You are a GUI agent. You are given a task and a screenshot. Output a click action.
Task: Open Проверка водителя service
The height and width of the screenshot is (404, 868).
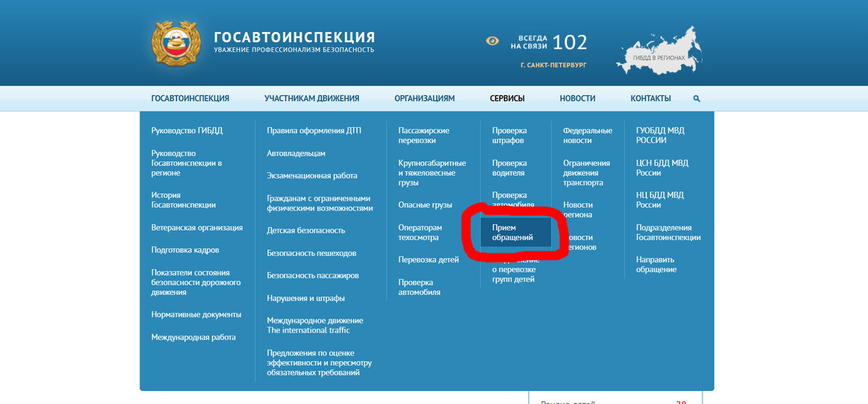click(509, 168)
